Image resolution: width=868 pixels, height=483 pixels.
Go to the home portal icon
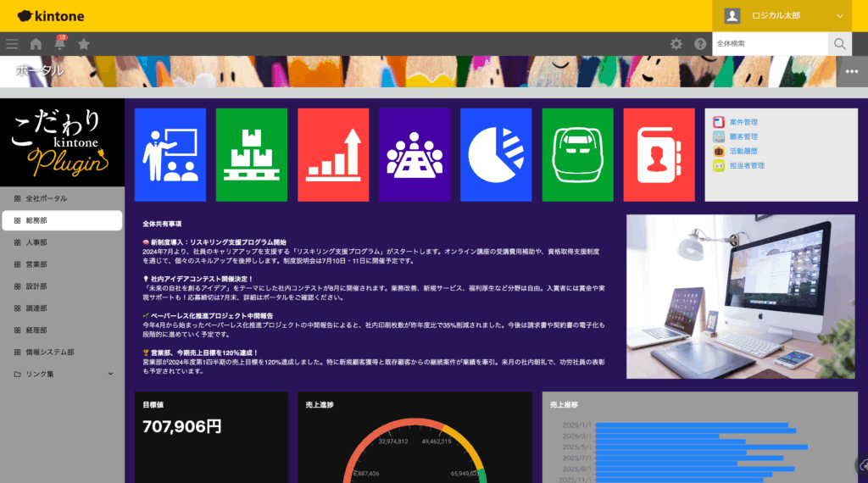click(36, 44)
